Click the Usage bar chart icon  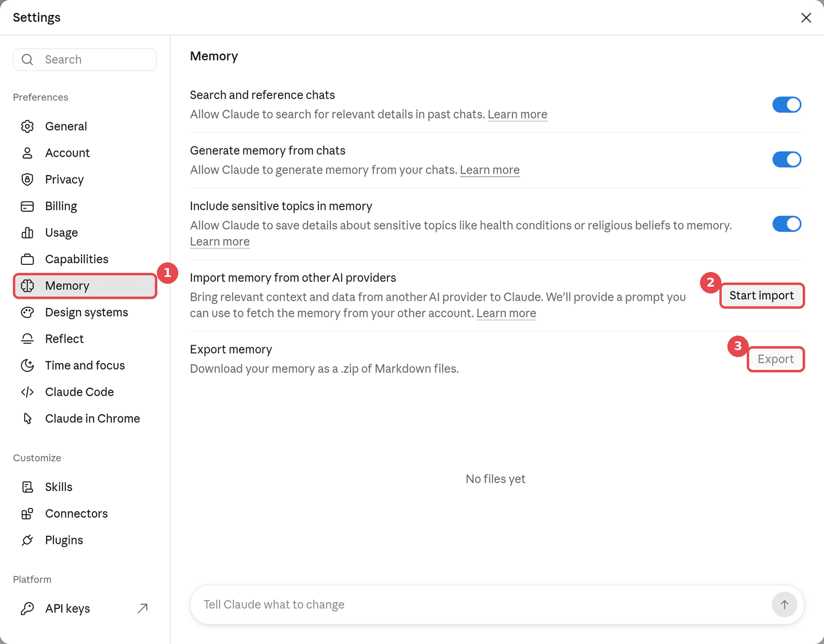tap(27, 233)
